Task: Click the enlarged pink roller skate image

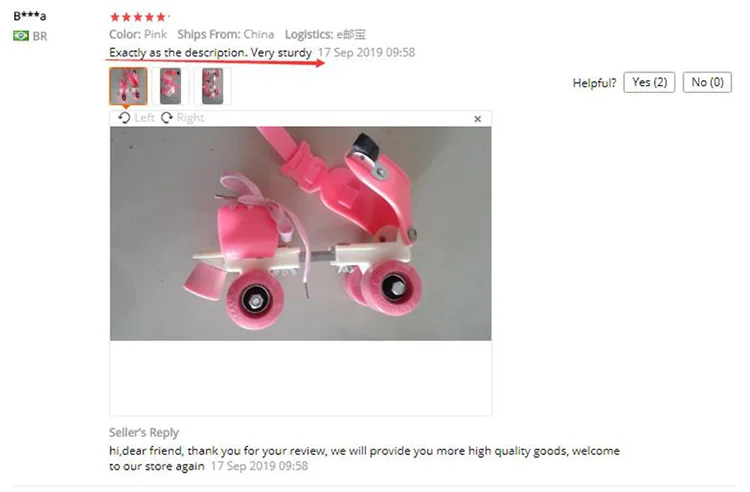Action: [300, 233]
